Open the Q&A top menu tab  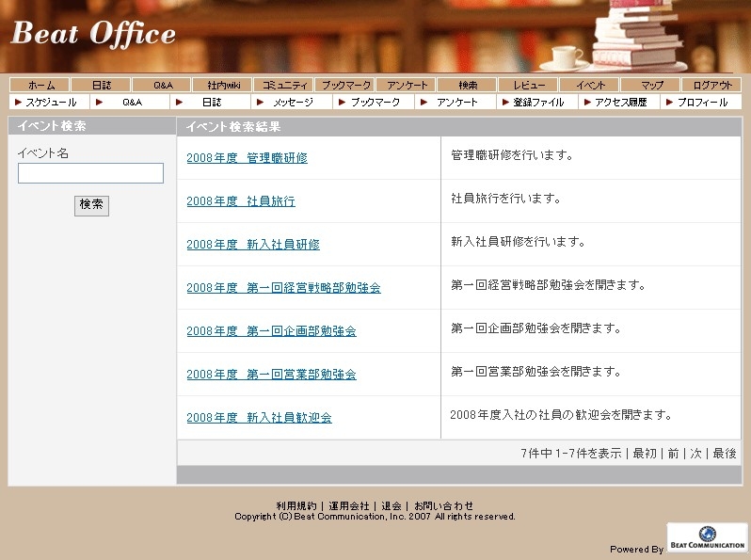pos(162,85)
